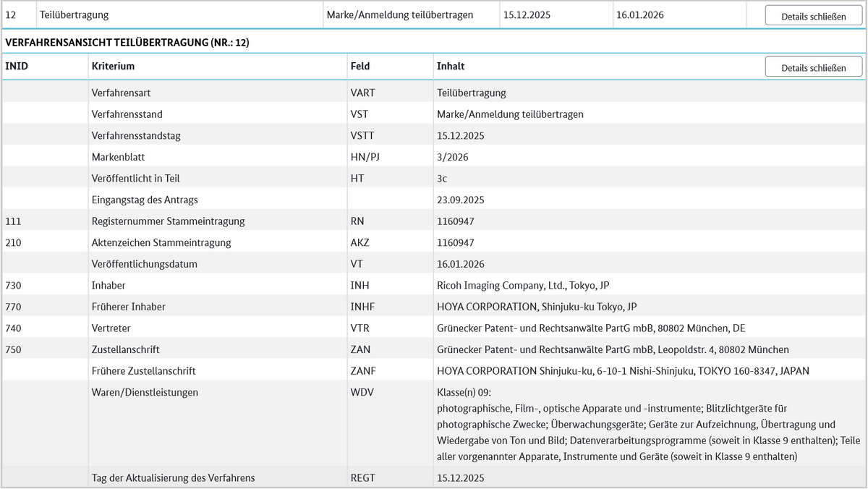Image resolution: width=868 pixels, height=489 pixels.
Task: Select date 16.01.2026 in summary row 12
Action: pos(639,14)
